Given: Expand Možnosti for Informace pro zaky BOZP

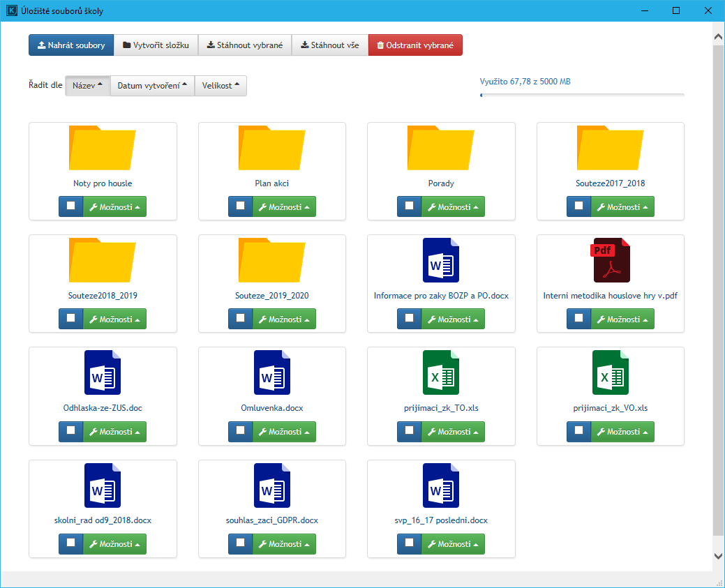Looking at the screenshot, I should pos(458,319).
